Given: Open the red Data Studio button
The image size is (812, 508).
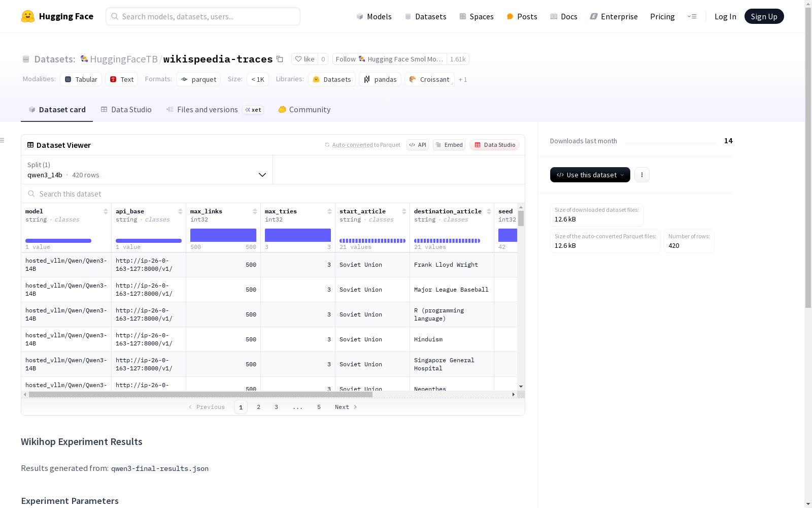Looking at the screenshot, I should pos(494,145).
